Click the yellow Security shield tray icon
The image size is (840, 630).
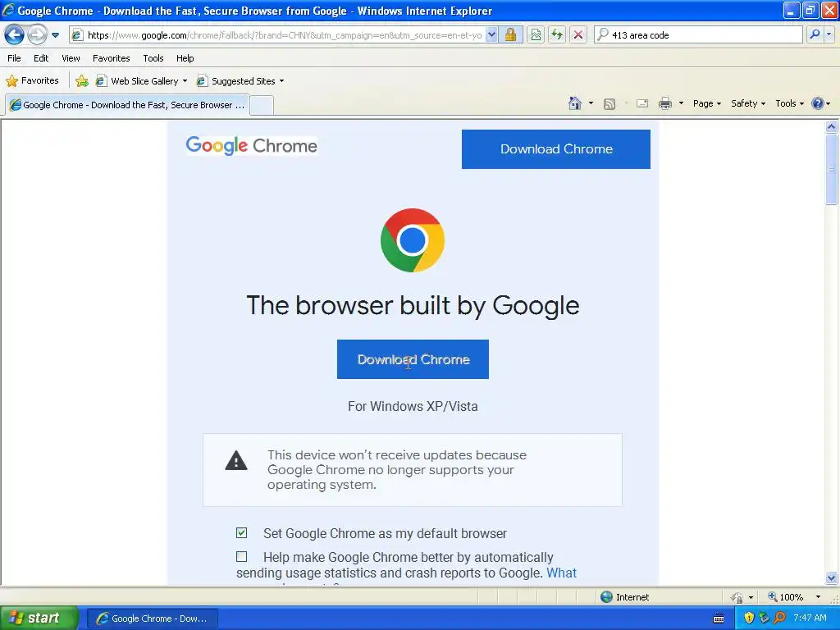(749, 618)
